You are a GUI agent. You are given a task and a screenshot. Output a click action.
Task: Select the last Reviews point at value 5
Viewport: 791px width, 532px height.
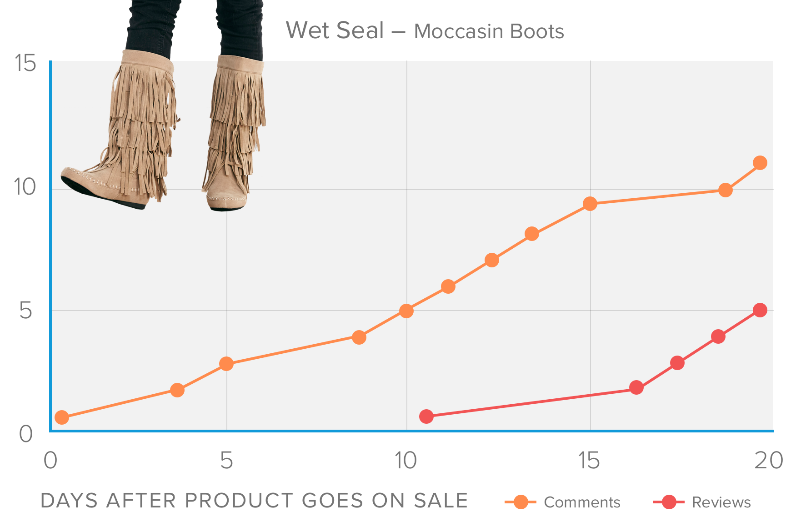760,310
